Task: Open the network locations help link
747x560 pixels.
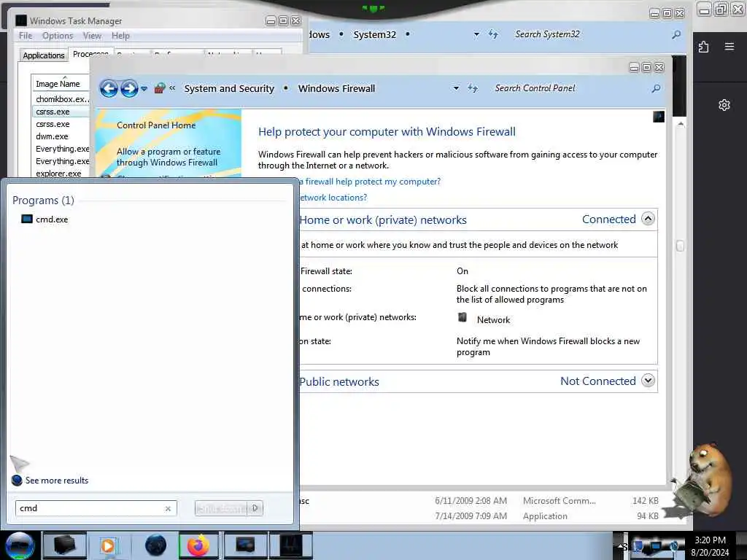Action: pos(333,198)
